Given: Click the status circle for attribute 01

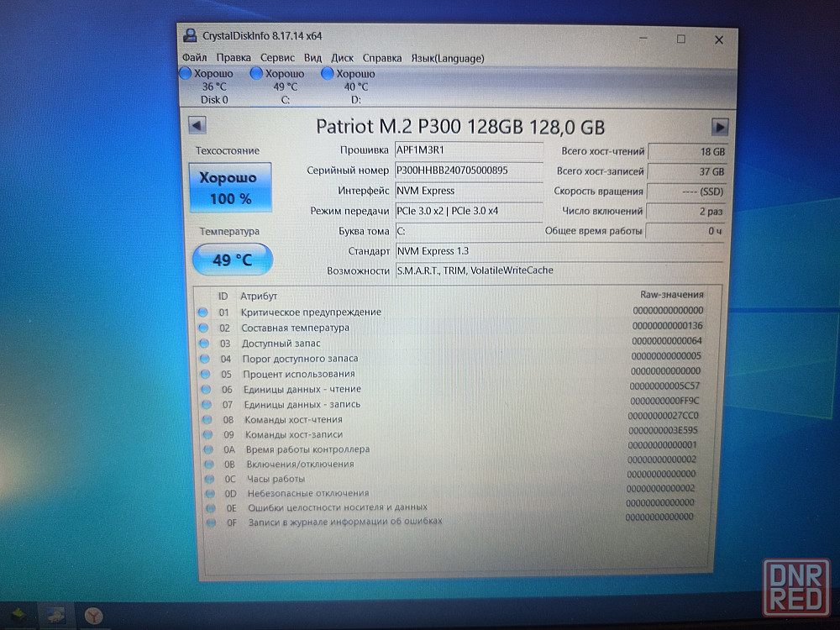Looking at the screenshot, I should 203,312.
